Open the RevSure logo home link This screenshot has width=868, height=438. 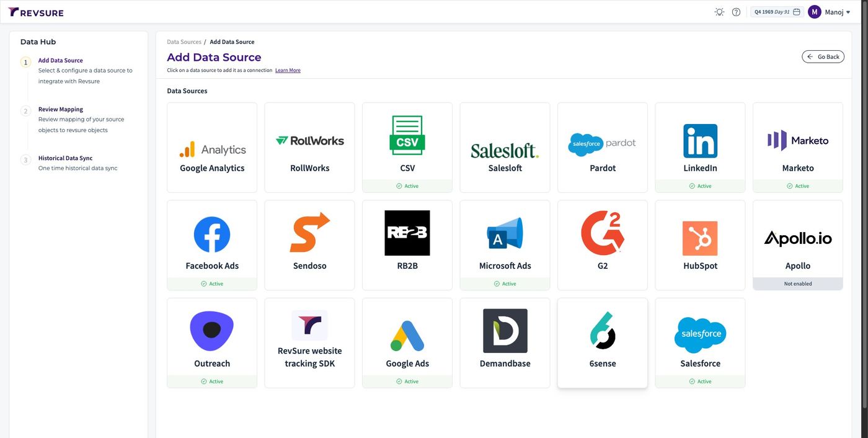point(35,12)
